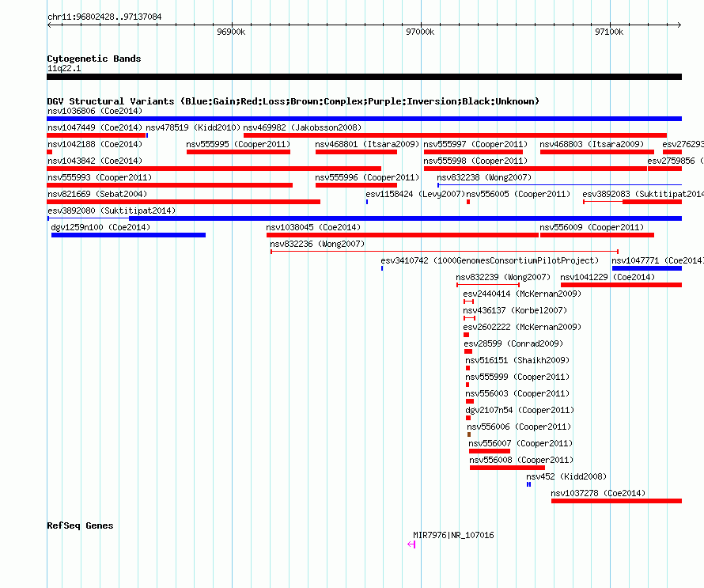The width and height of the screenshot is (704, 588).
Task: Click the red nsv556008 loss bar
Action: click(x=507, y=468)
